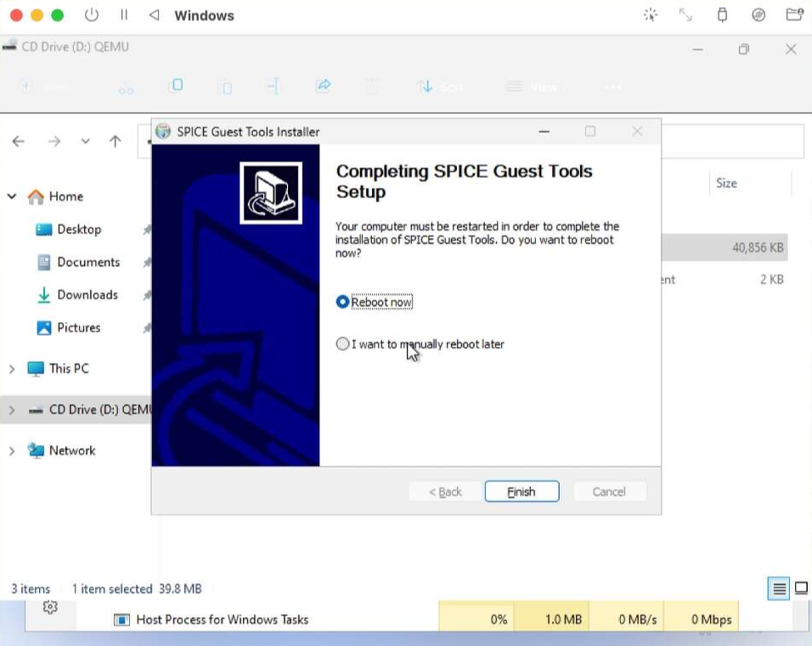Expand the CD Drive (D:) node
The height and width of the screenshot is (646, 812).
12,410
